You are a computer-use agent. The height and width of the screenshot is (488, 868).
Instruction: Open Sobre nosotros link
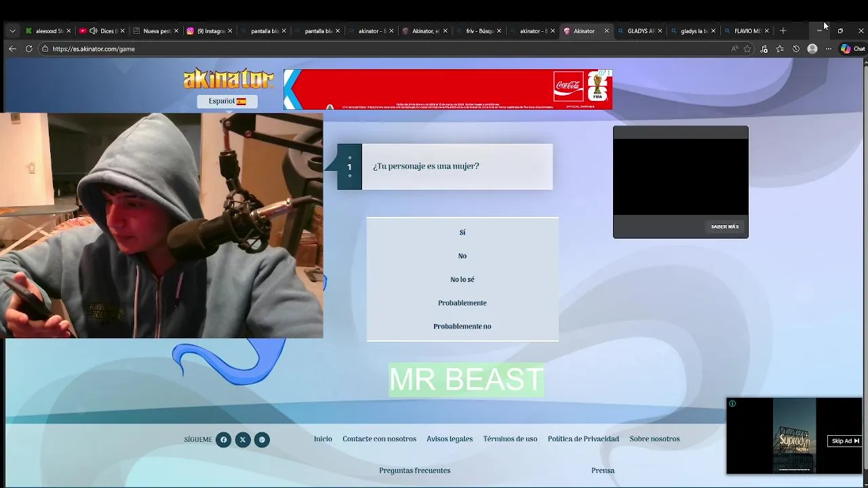point(654,439)
